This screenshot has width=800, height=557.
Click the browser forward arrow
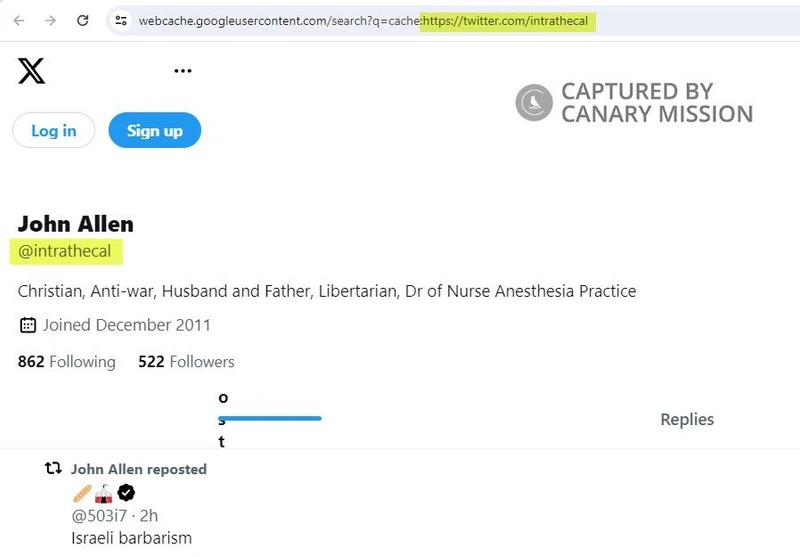[x=50, y=20]
